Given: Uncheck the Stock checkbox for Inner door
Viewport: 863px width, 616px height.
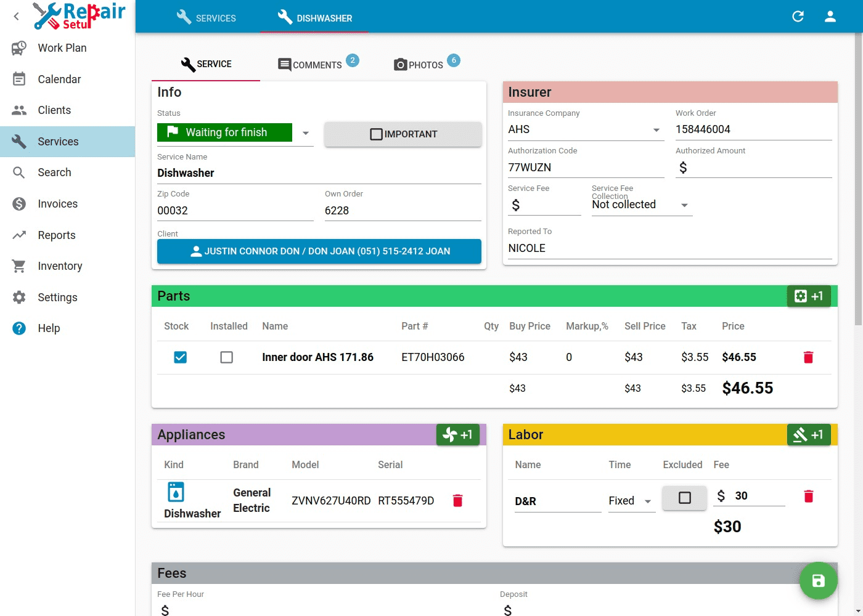Looking at the screenshot, I should click(x=180, y=357).
